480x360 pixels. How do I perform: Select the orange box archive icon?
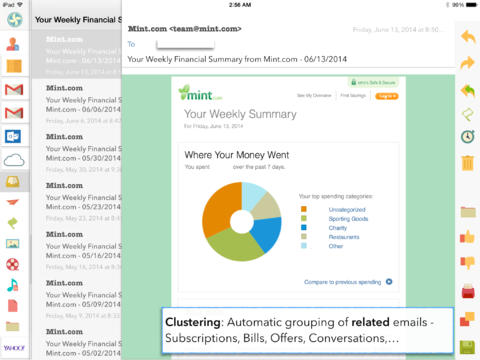(14, 66)
